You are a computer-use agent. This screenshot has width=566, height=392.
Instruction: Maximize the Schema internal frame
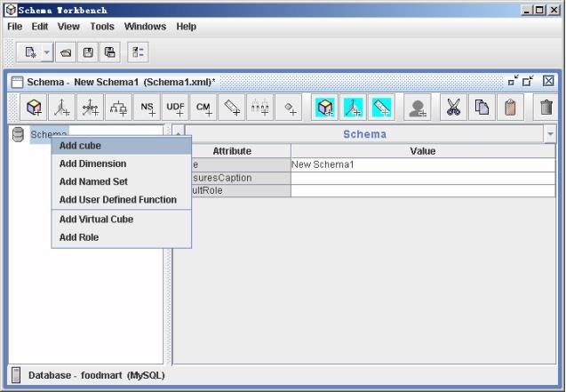pyautogui.click(x=528, y=81)
